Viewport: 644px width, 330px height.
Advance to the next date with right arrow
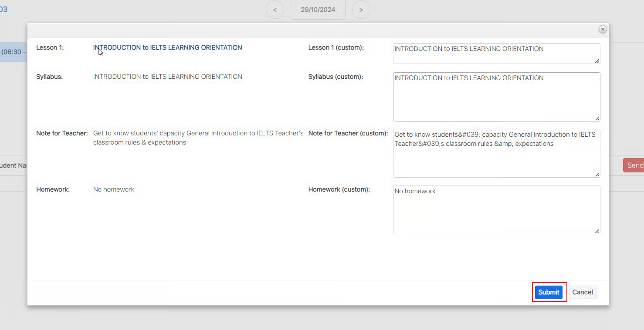361,10
